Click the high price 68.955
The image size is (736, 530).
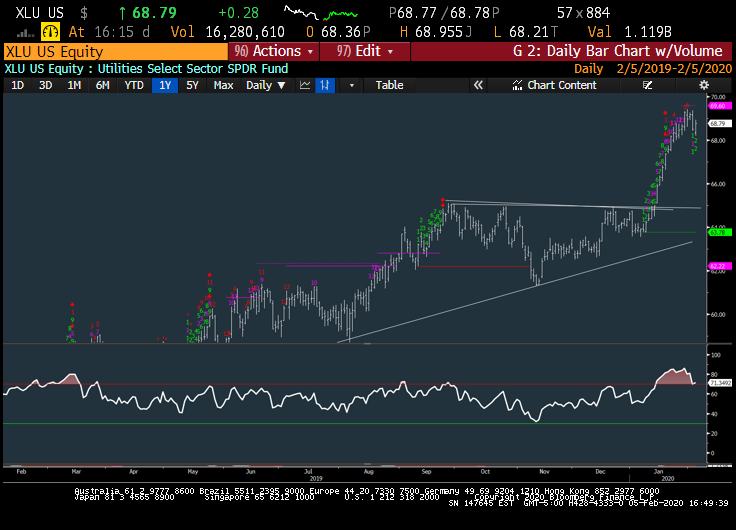tap(439, 32)
